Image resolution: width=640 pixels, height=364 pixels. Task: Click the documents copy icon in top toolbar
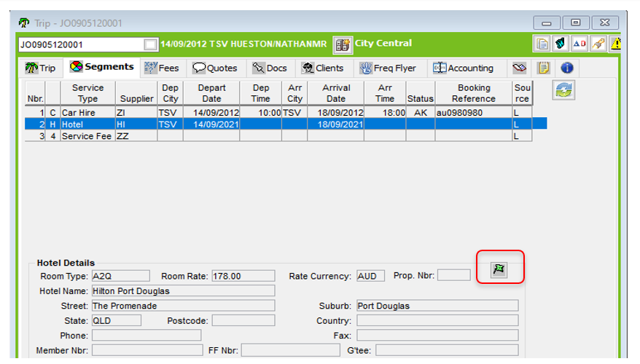(x=542, y=44)
